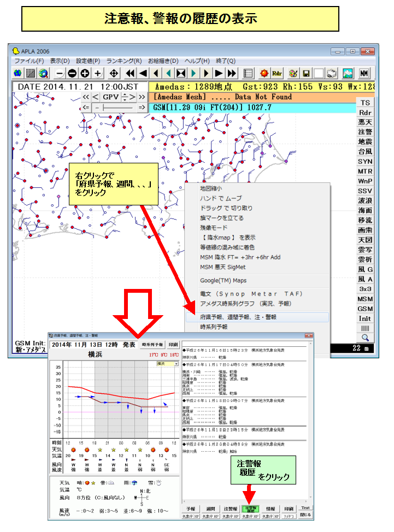Click the NM toolbar button
The width and height of the screenshot is (394, 532).
pyautogui.click(x=364, y=73)
